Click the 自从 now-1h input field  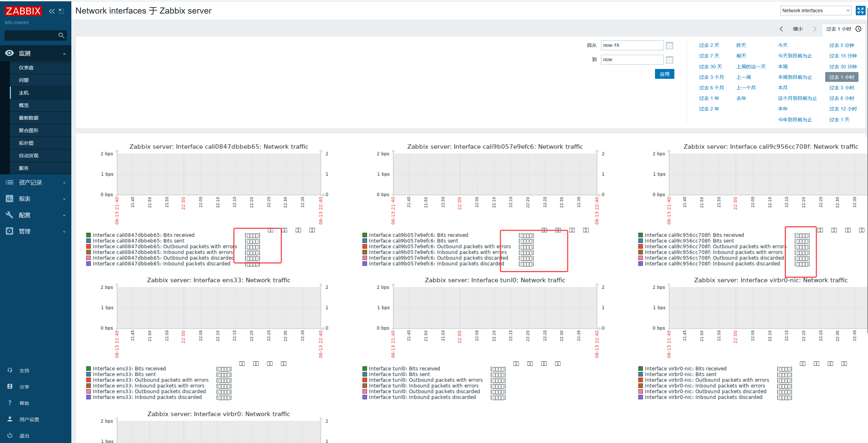632,45
